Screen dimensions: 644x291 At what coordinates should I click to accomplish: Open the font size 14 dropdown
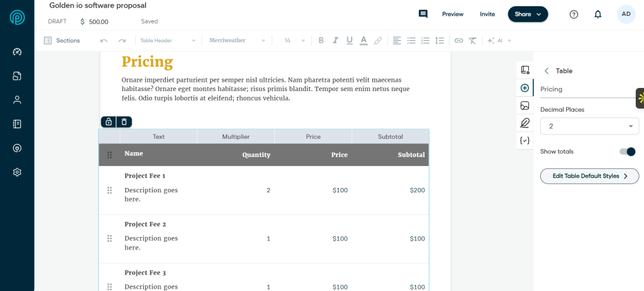[294, 41]
